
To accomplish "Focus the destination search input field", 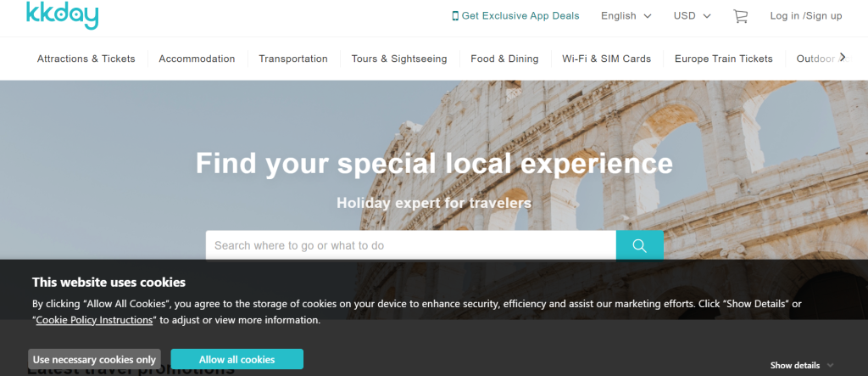I will coord(410,245).
